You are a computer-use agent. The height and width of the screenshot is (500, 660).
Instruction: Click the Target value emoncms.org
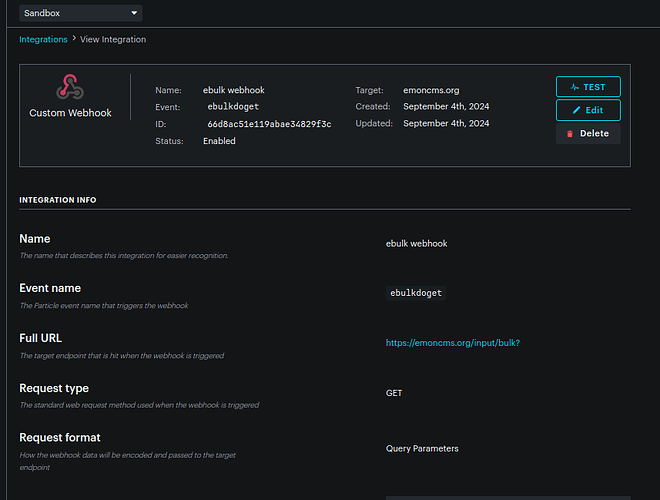431,90
